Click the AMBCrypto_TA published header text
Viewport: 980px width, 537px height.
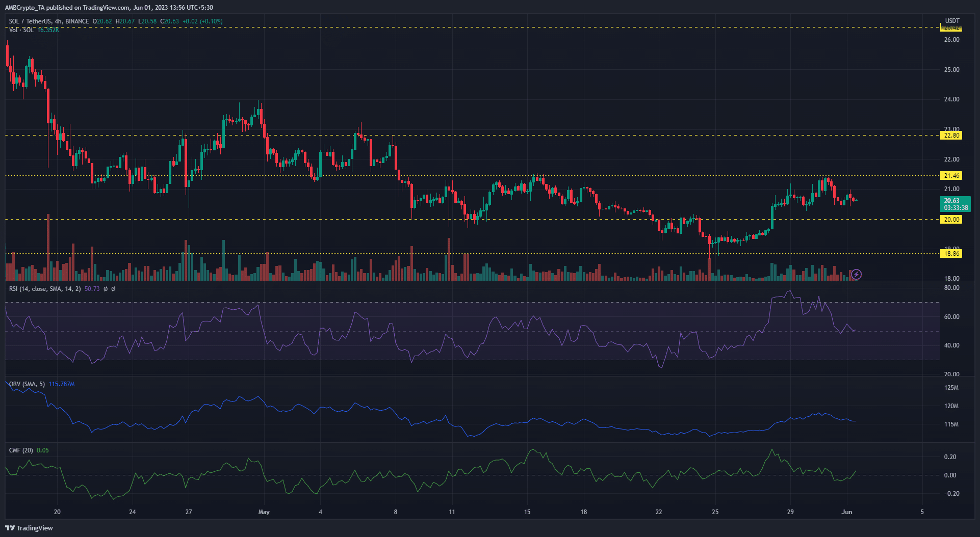point(109,8)
